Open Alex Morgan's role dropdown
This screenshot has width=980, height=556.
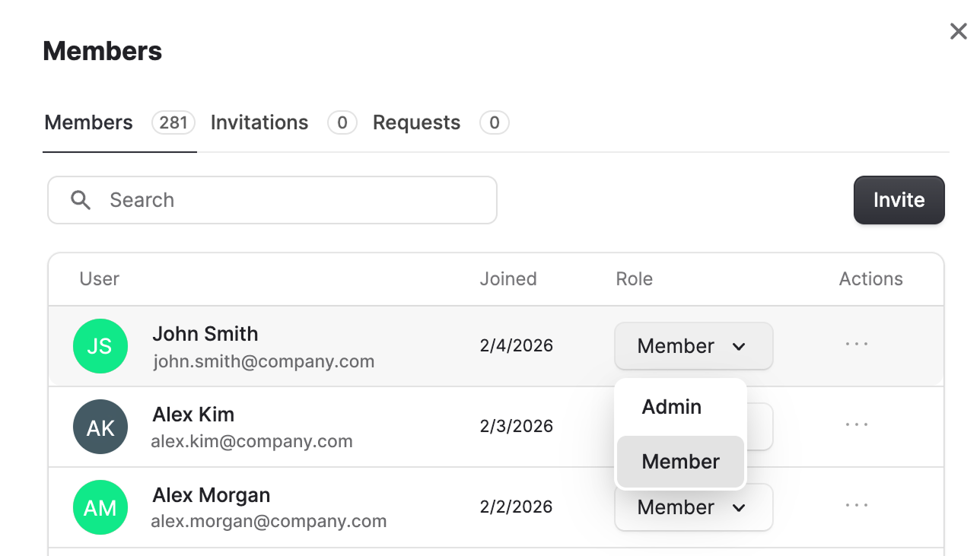[x=692, y=507]
